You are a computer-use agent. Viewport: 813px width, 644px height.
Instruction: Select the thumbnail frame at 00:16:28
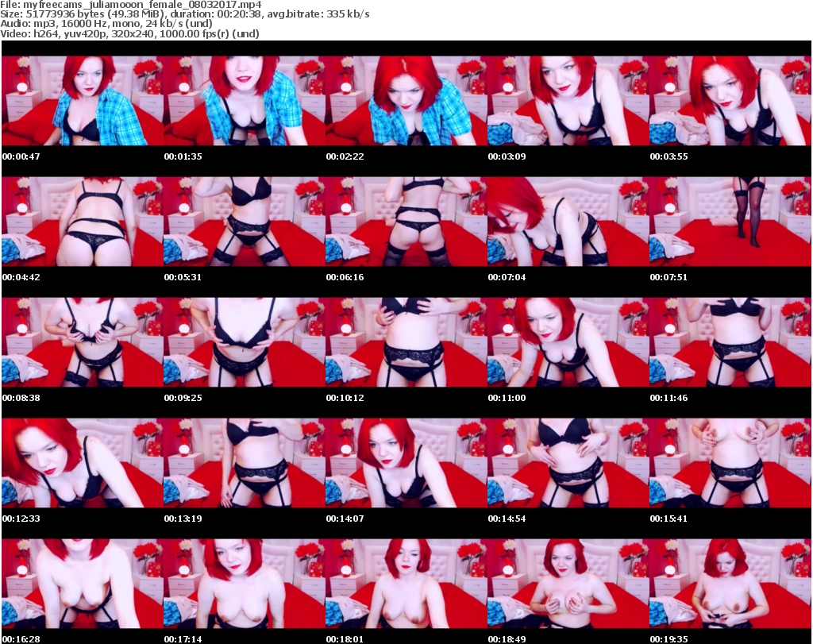coord(83,584)
